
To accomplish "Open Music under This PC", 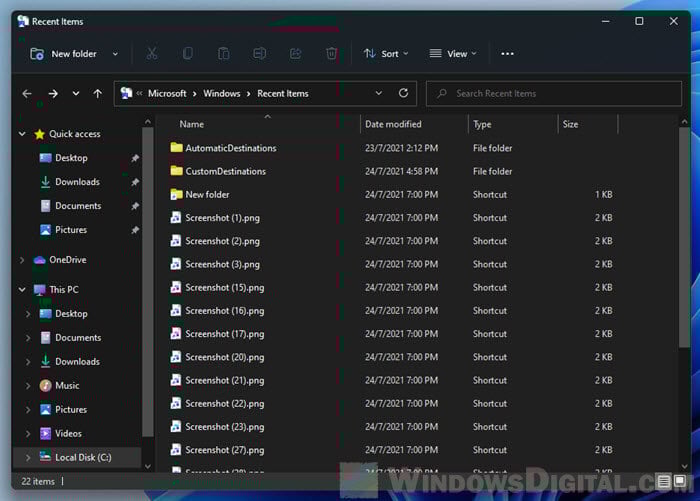I will tap(67, 385).
